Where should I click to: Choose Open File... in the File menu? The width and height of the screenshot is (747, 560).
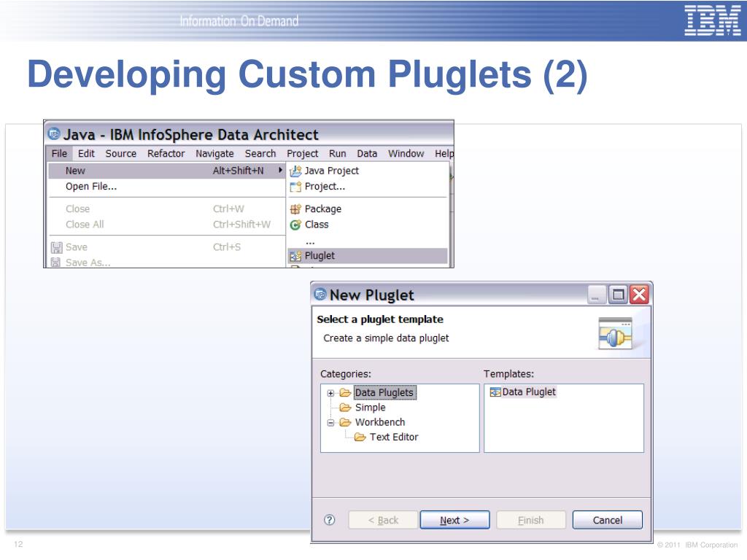(x=167, y=187)
